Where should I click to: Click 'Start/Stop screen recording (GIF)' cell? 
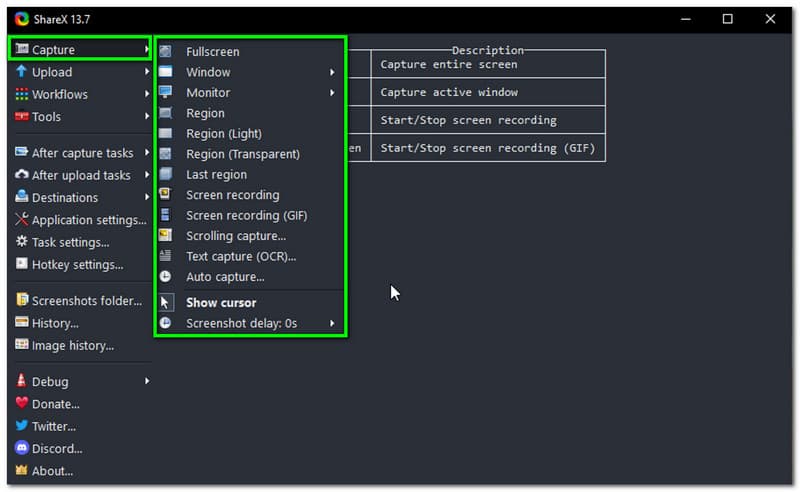click(488, 148)
